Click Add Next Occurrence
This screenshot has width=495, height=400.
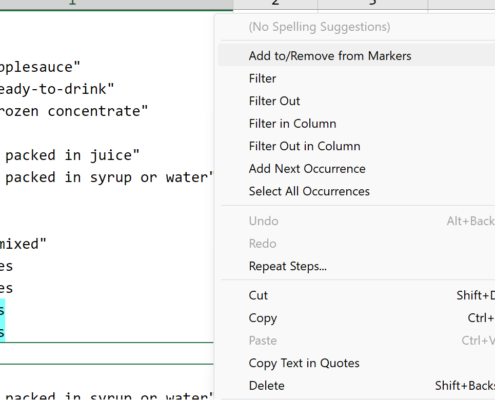(x=356, y=169)
